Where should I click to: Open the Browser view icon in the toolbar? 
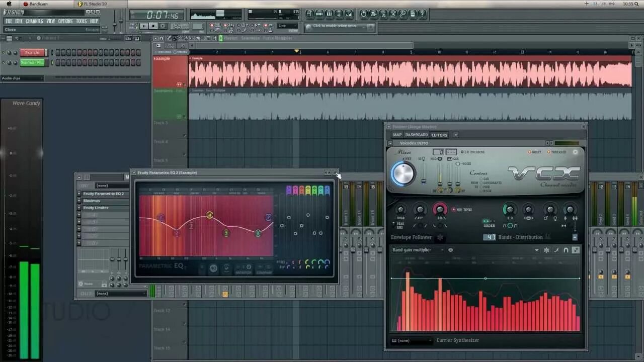coord(339,14)
